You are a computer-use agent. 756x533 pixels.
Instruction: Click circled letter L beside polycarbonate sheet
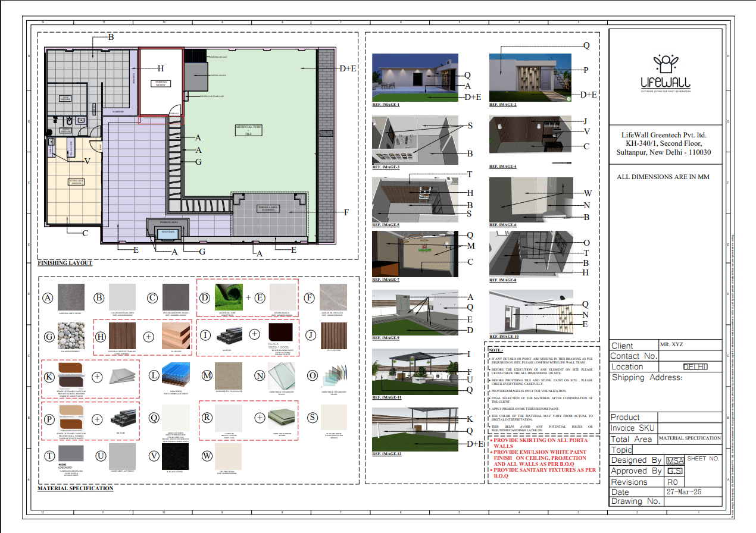point(154,376)
